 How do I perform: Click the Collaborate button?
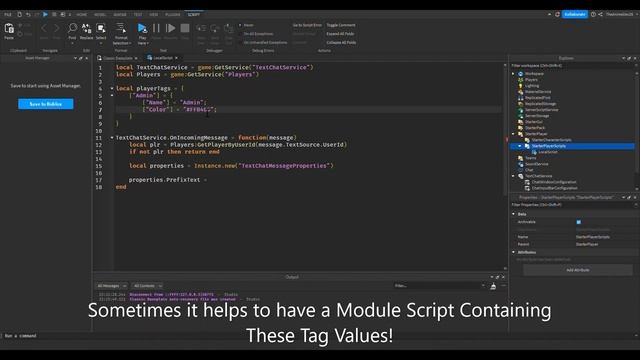pyautogui.click(x=575, y=14)
